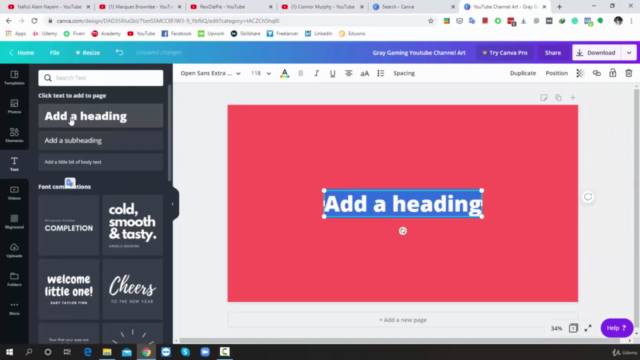Lock the selected element

[x=613, y=73]
